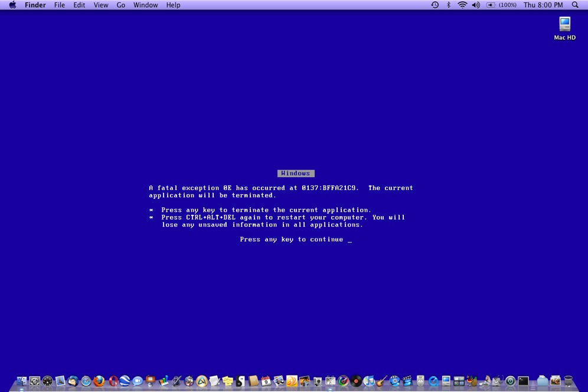The height and width of the screenshot is (392, 588).
Task: Open the blue folder stack in dock
Action: pyautogui.click(x=543, y=381)
